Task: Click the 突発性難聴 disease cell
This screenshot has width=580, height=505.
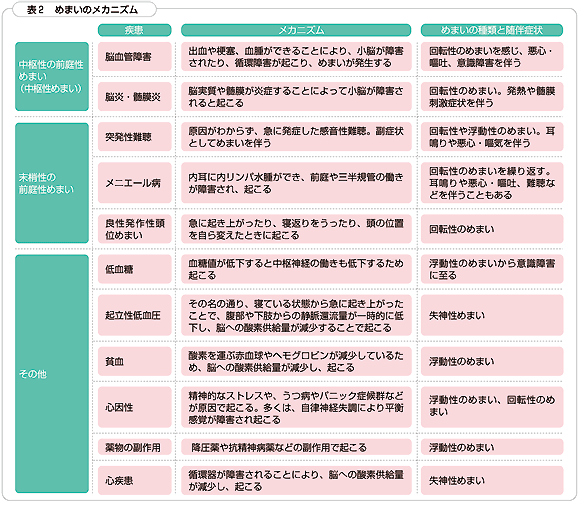Action: [x=134, y=137]
